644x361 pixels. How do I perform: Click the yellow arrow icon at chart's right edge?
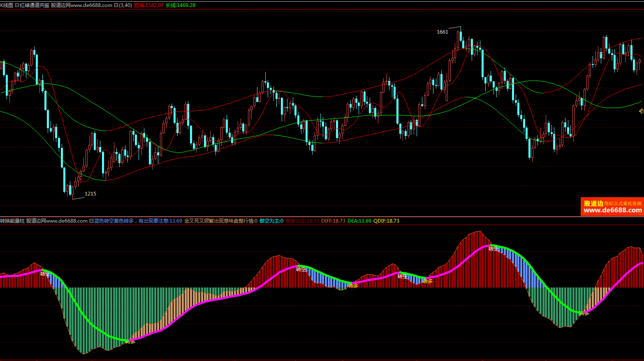pos(641,111)
